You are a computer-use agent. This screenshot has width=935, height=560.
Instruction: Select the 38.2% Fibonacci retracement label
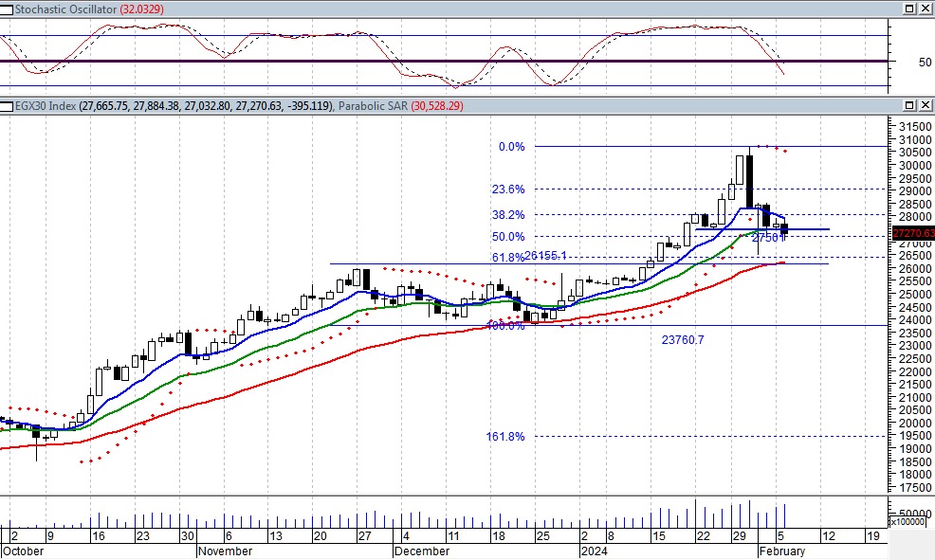(508, 215)
